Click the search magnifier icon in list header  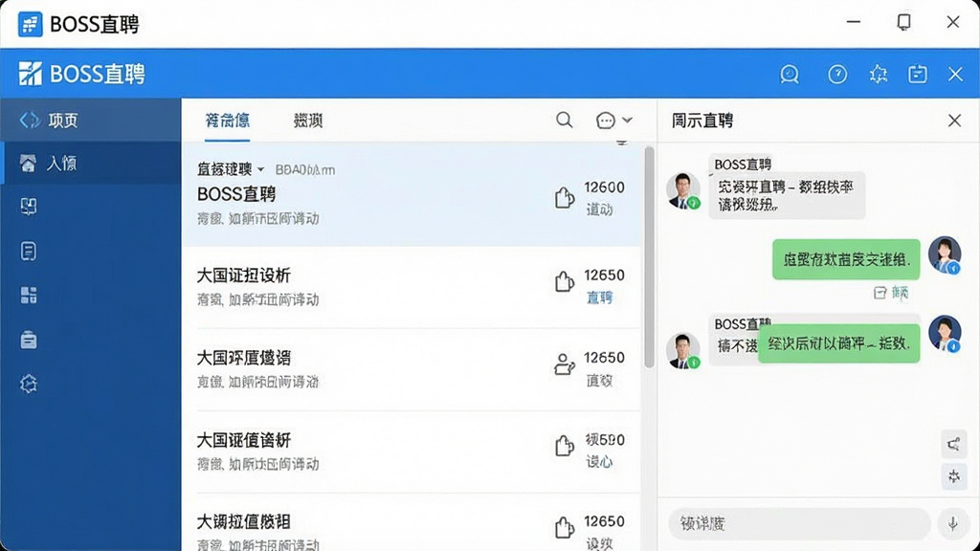click(564, 120)
